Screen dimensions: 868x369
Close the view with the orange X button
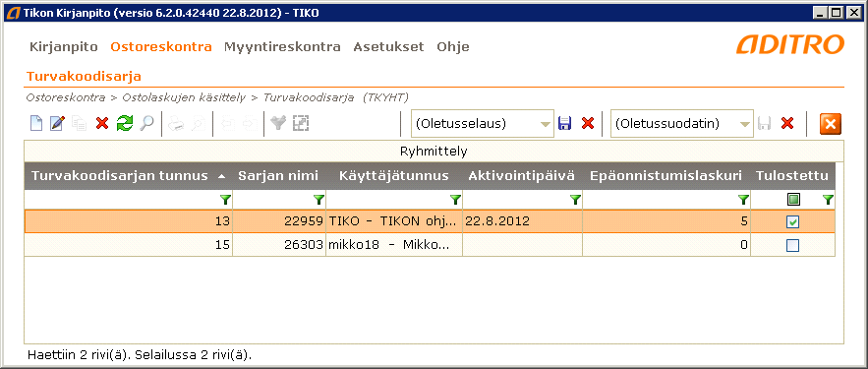pos(831,124)
